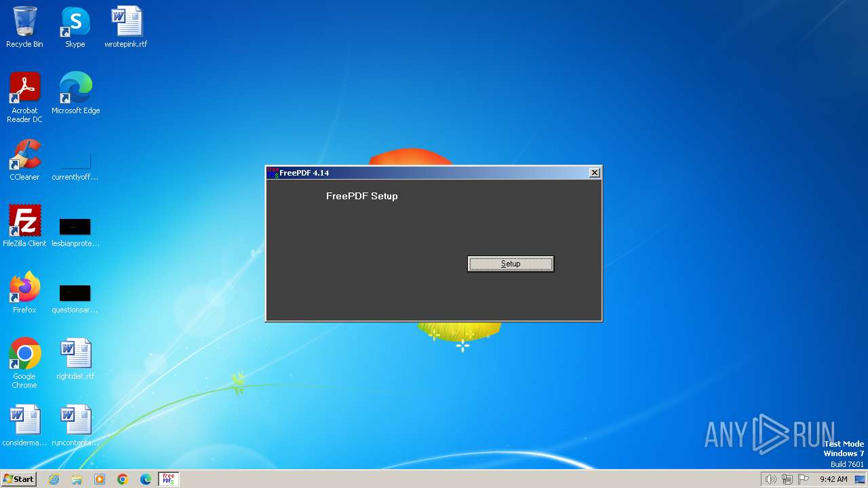This screenshot has height=488, width=868.
Task: Open the Recycle Bin desktop icon
Action: point(24,27)
